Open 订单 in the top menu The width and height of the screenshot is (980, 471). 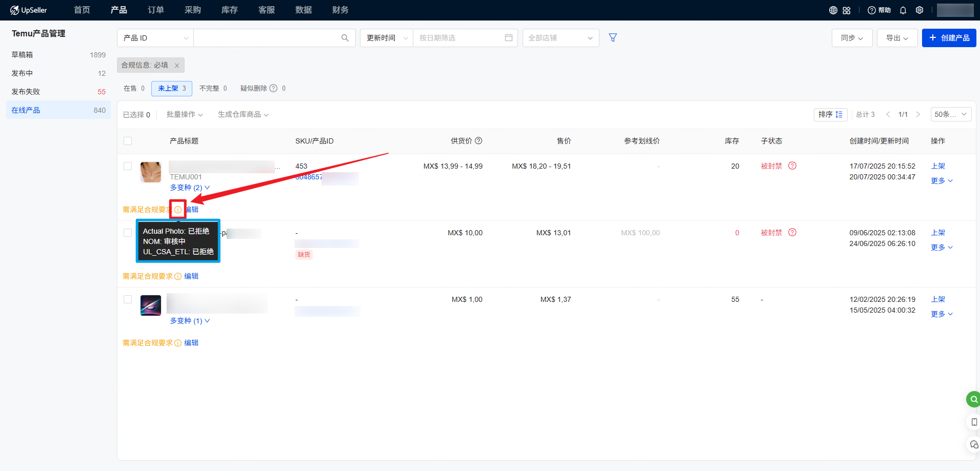click(x=155, y=10)
